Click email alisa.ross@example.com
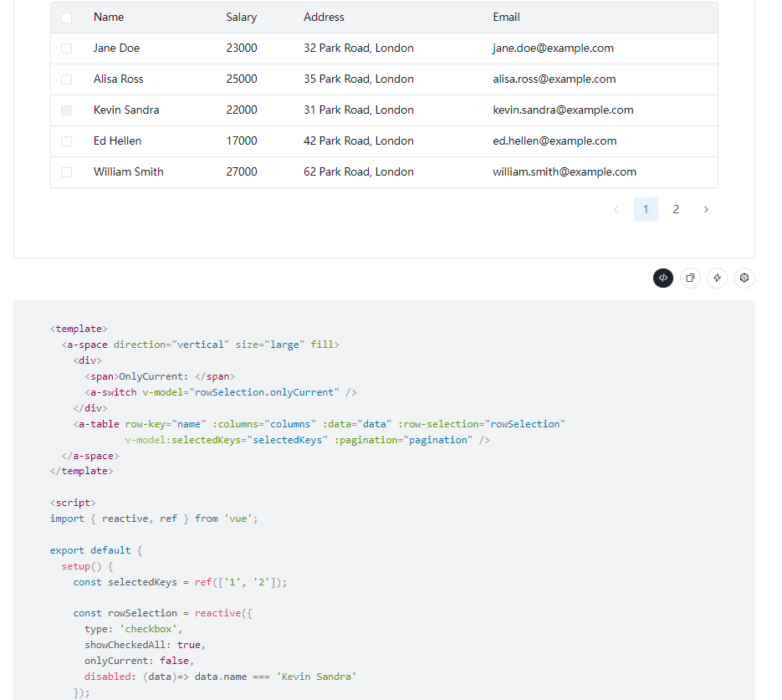 554,79
